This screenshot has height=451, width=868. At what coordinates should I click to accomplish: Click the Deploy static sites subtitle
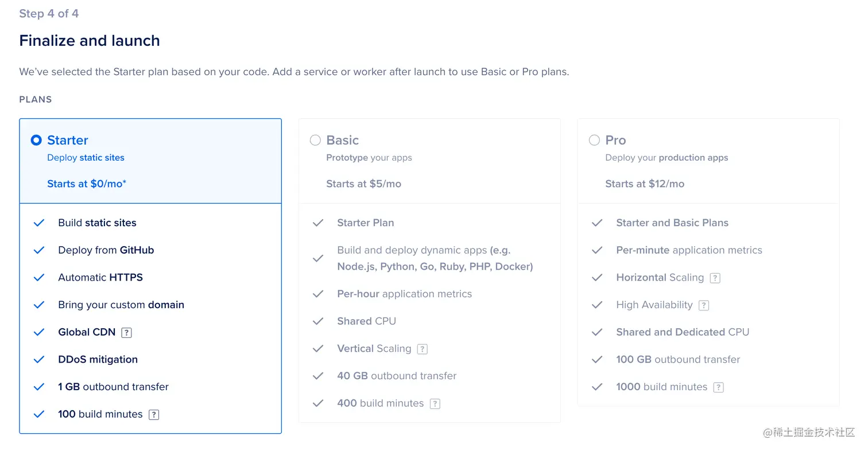click(86, 157)
